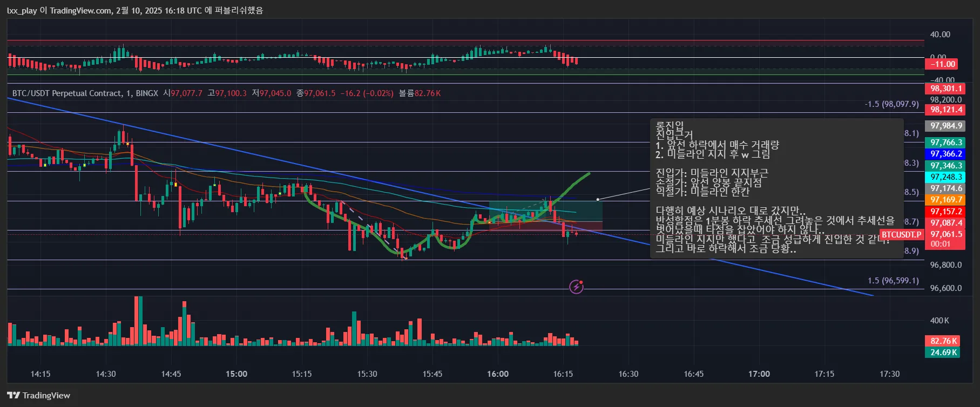Click the 98,200.0 price scale label
Viewport: 980px width, 407px height.
coord(946,100)
